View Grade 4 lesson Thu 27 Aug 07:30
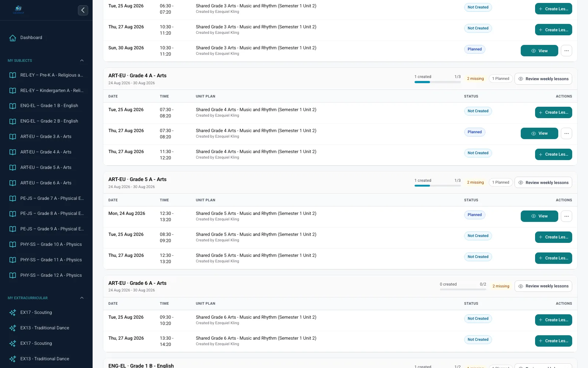This screenshot has width=588, height=368. (x=539, y=134)
